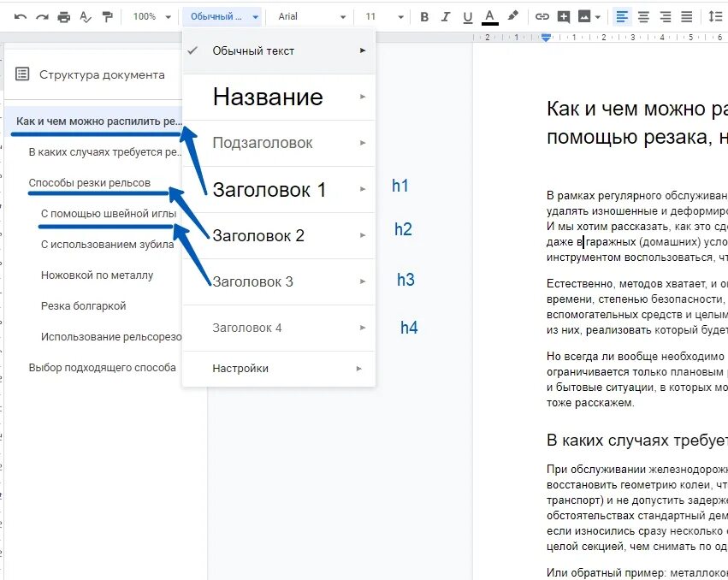Insert a link with the chain icon
Image resolution: width=728 pixels, height=580 pixels.
(x=542, y=17)
